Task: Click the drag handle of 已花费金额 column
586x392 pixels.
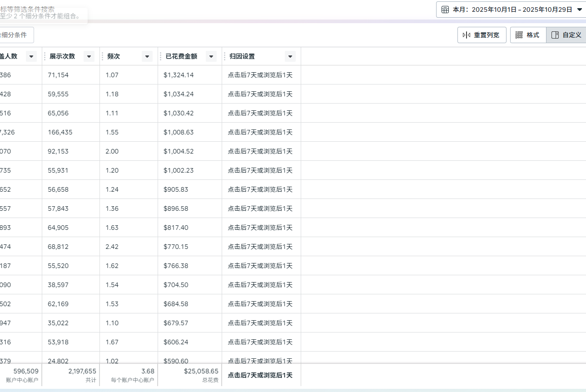Action: pos(160,56)
